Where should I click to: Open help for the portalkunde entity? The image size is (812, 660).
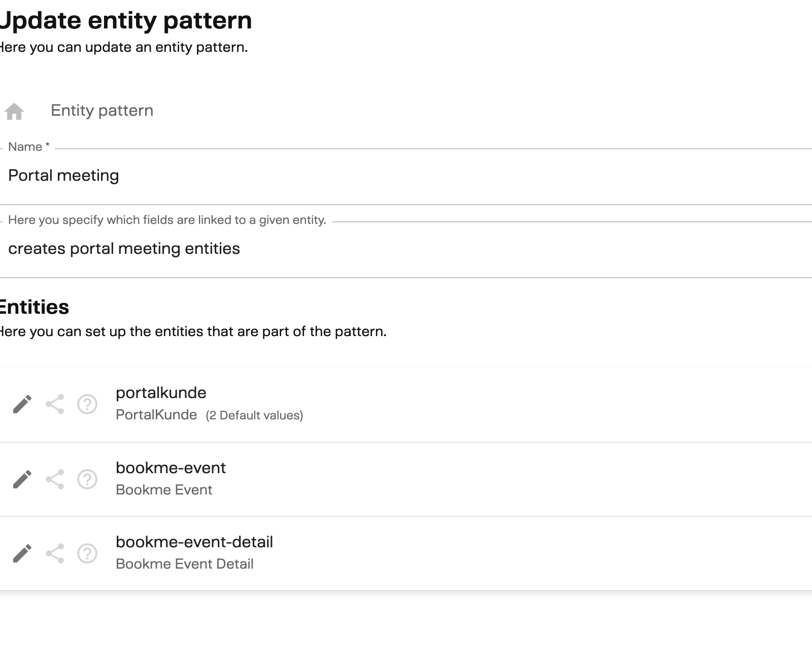pyautogui.click(x=87, y=405)
